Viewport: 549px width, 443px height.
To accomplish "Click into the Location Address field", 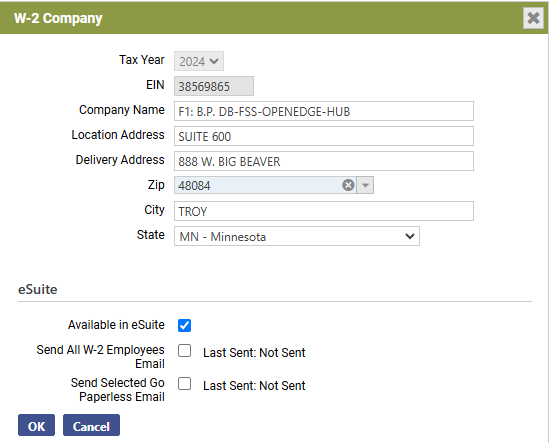I will (324, 136).
